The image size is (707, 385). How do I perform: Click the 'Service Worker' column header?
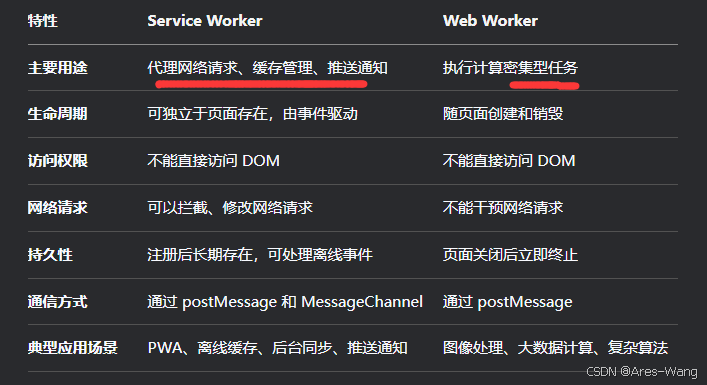click(205, 21)
